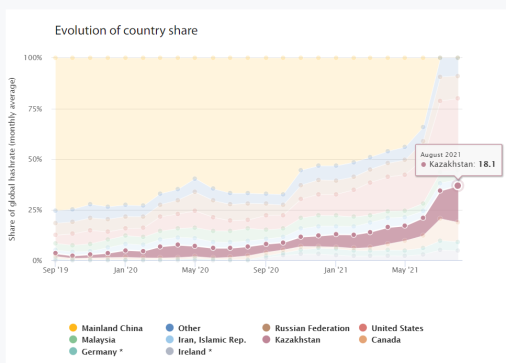Image resolution: width=506 pixels, height=363 pixels.
Task: Click the 75% y-axis label
Action: tap(35, 109)
